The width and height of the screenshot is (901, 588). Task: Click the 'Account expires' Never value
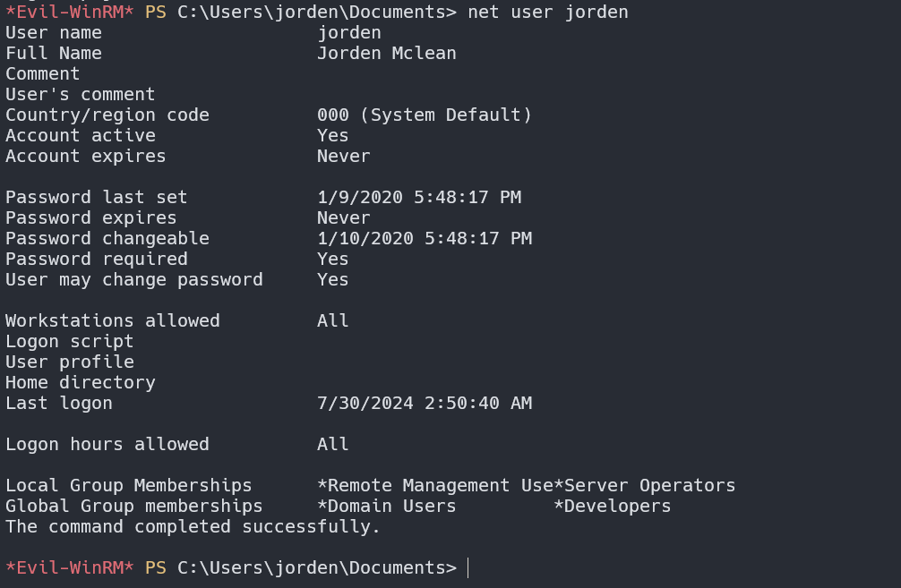click(343, 156)
